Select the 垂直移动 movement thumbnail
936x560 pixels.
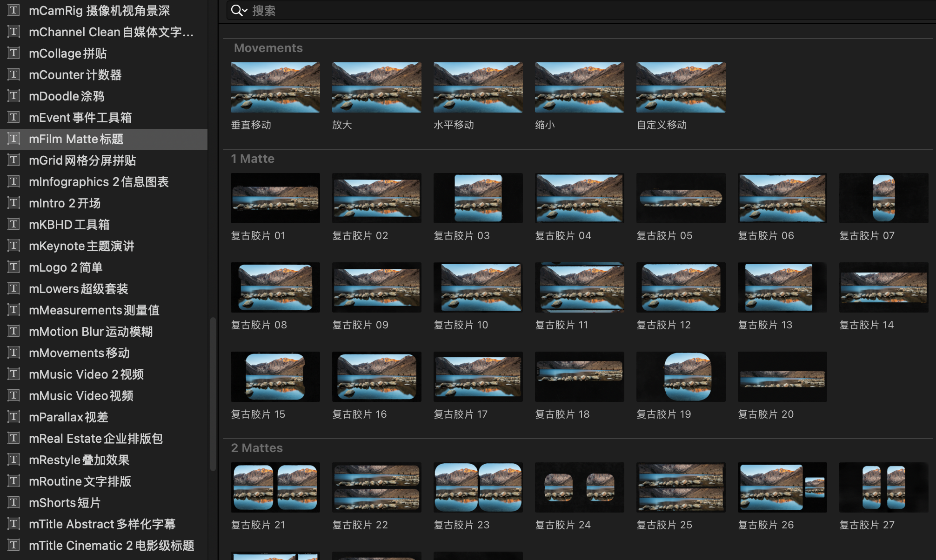point(275,87)
